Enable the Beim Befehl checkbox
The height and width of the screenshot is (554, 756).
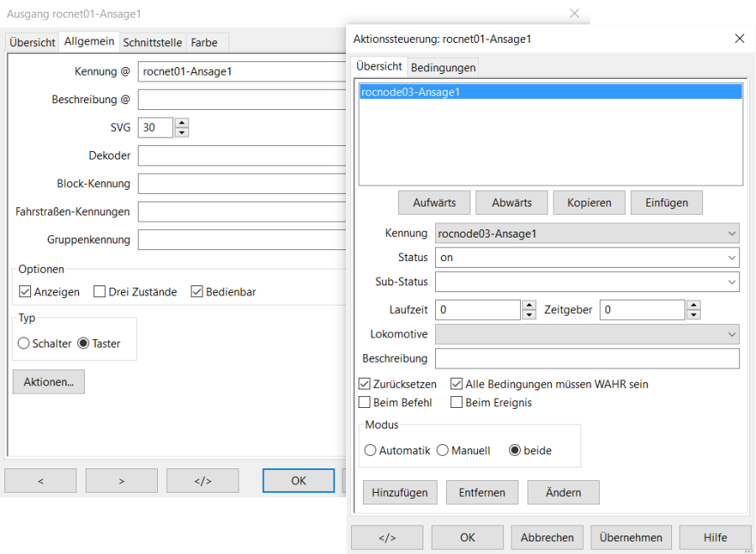pyautogui.click(x=365, y=403)
